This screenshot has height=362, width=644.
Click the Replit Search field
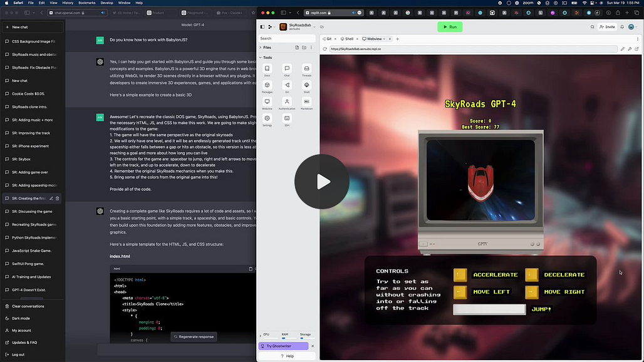pos(287,38)
